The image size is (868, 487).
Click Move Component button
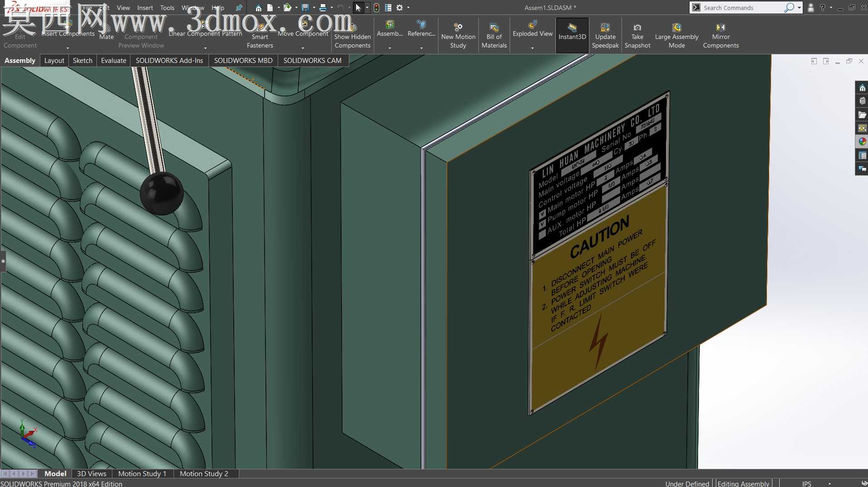click(303, 29)
